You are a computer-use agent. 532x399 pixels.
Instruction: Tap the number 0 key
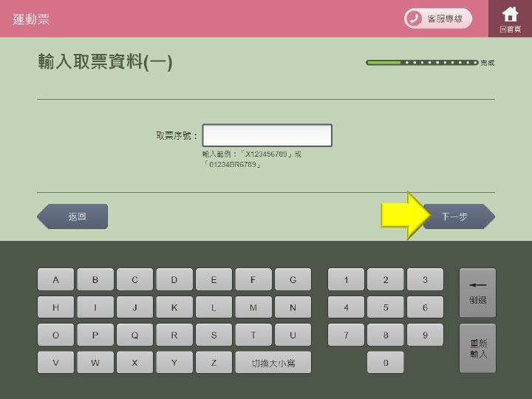(x=386, y=363)
